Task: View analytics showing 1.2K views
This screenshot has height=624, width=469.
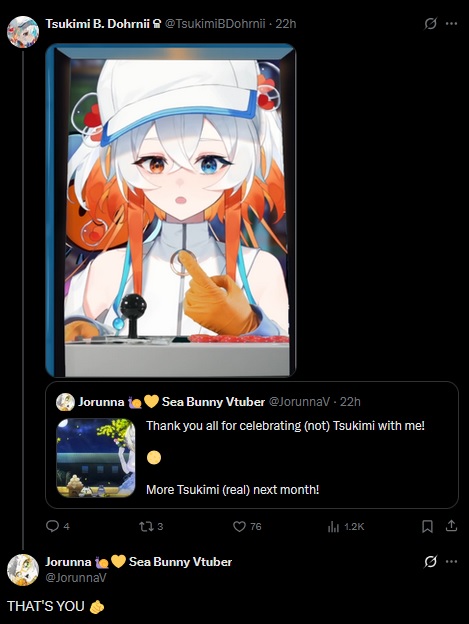Action: point(346,526)
